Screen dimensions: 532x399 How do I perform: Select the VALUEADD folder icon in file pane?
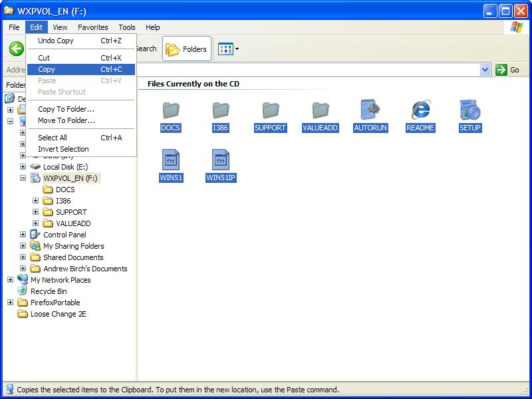(x=321, y=110)
